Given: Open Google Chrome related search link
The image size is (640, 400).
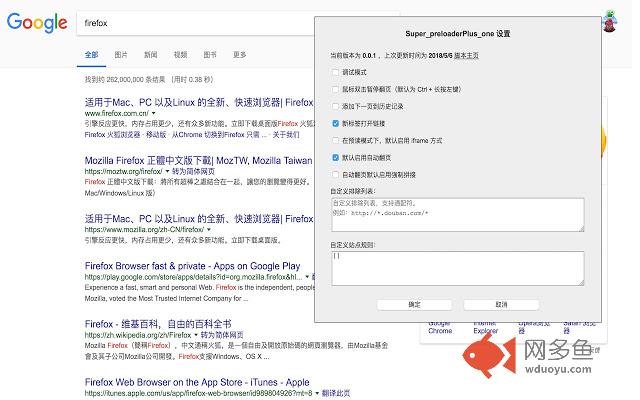Looking at the screenshot, I should (x=440, y=327).
